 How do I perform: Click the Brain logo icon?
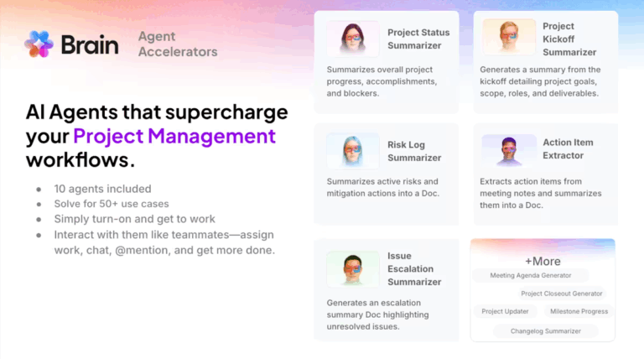(x=39, y=44)
